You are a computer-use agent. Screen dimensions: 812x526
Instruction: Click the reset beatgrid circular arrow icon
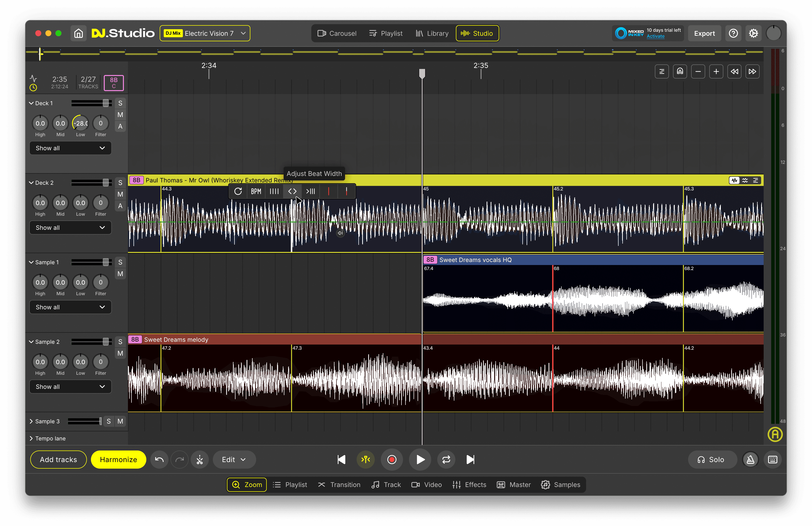tap(238, 191)
